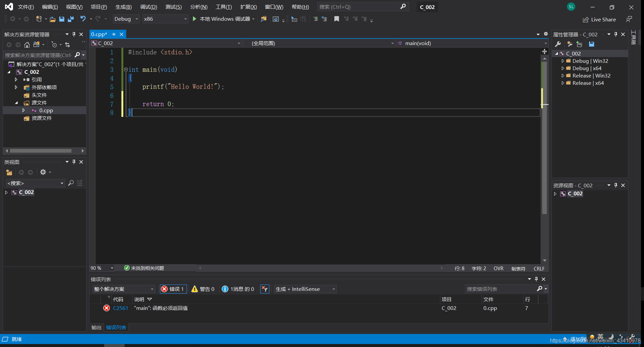Click Add Existing Property Sheet icon
This screenshot has height=347, width=644.
tap(579, 44)
